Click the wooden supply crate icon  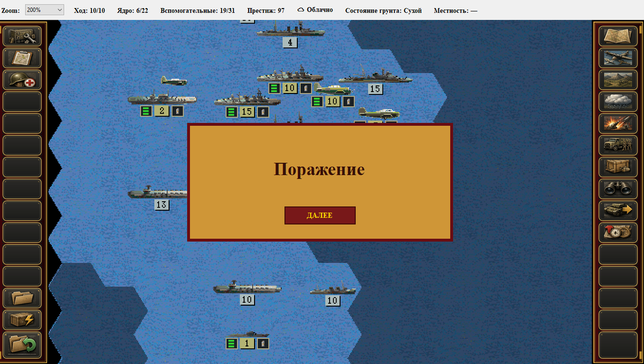[x=618, y=167]
